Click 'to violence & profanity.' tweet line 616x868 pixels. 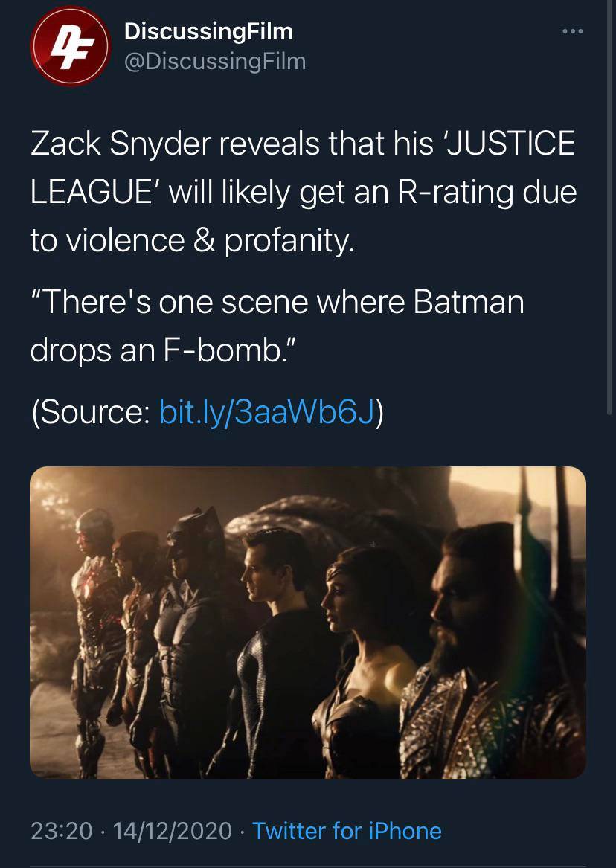[191, 239]
